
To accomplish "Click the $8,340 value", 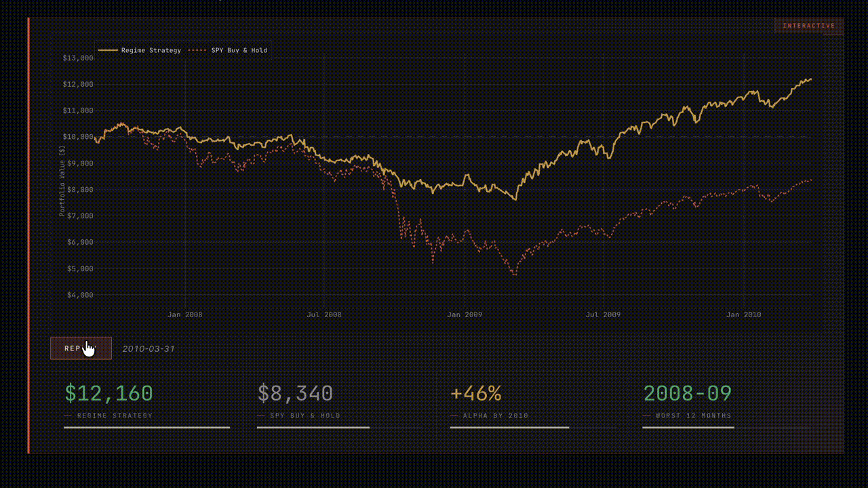I will (x=295, y=393).
